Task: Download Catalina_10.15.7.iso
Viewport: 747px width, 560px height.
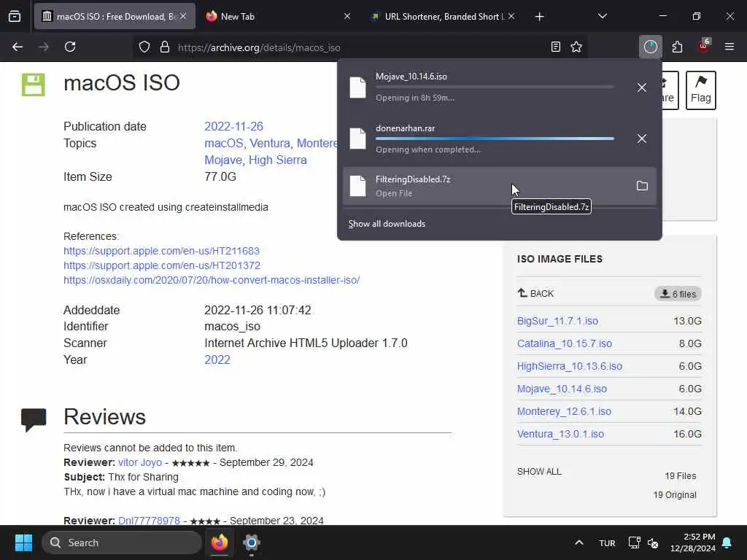Action: pyautogui.click(x=565, y=343)
